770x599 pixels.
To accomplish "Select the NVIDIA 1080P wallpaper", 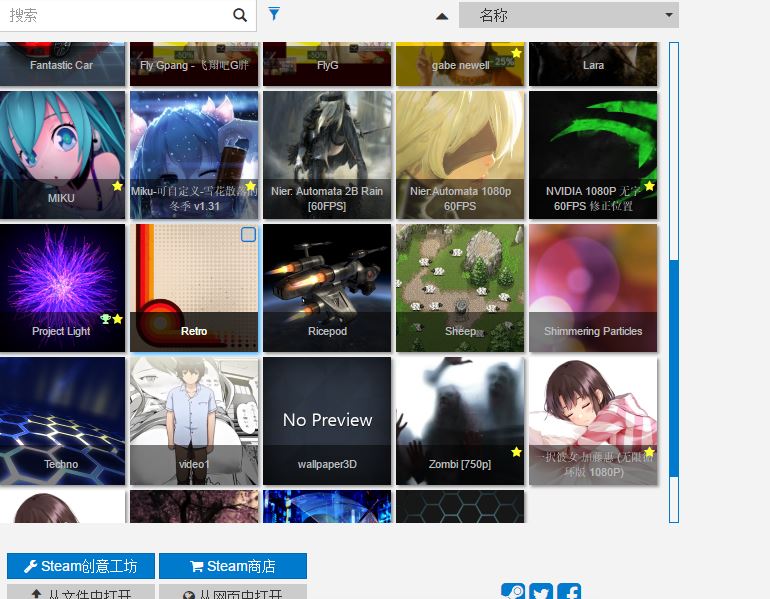I will pyautogui.click(x=593, y=155).
